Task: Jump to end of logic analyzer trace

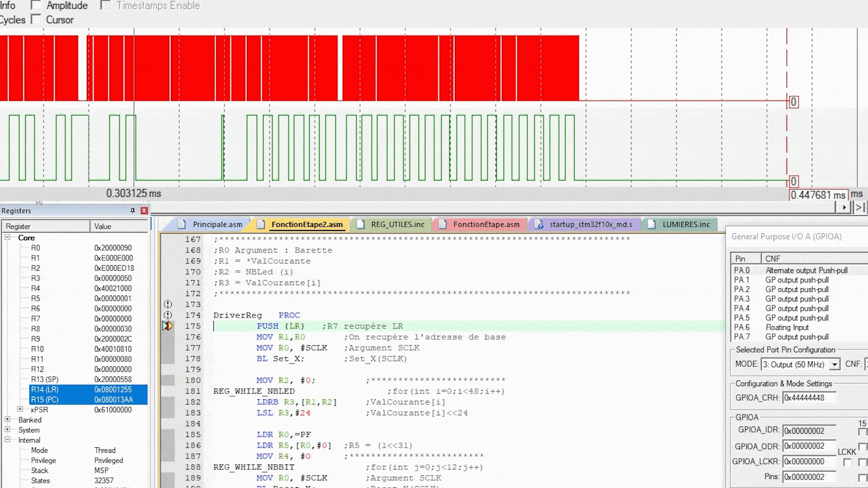Action: coord(860,207)
